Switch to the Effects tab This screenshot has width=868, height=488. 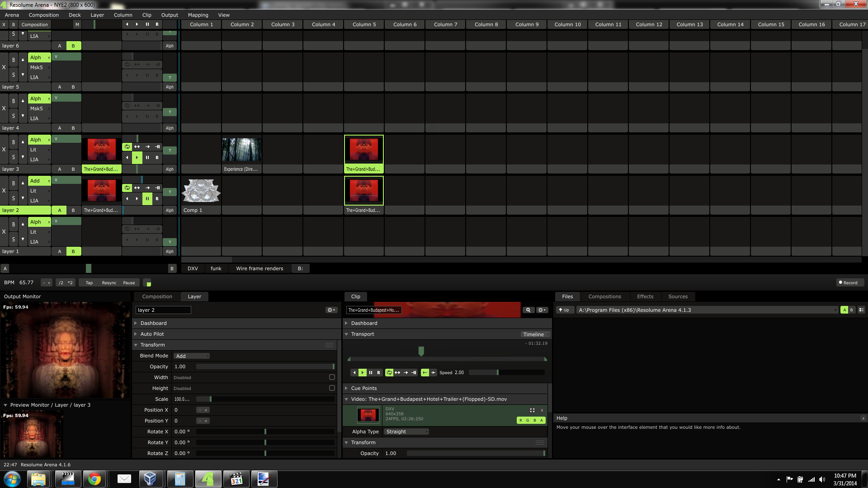pyautogui.click(x=645, y=296)
